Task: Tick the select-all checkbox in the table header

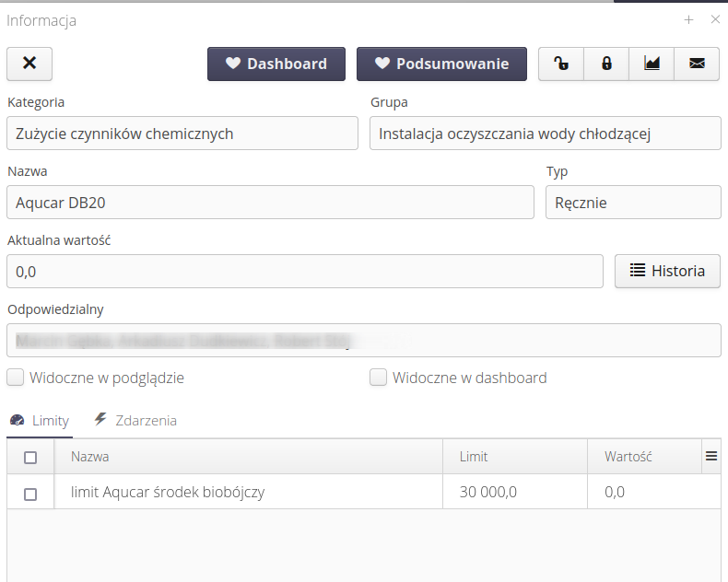Action: [x=30, y=457]
